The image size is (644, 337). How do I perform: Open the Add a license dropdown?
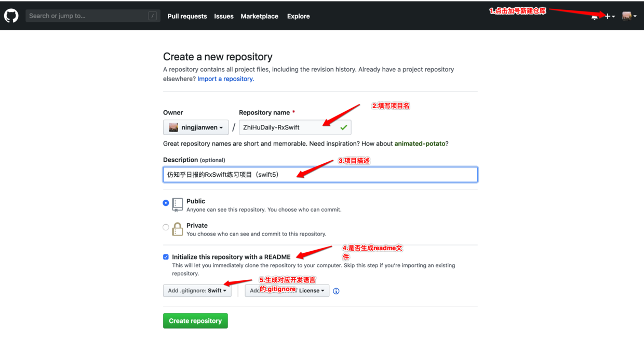point(287,291)
